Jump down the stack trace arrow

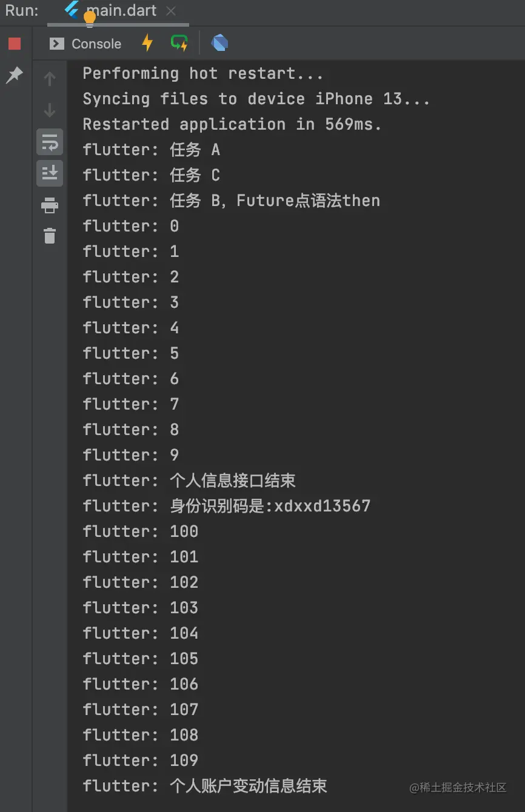[x=50, y=110]
